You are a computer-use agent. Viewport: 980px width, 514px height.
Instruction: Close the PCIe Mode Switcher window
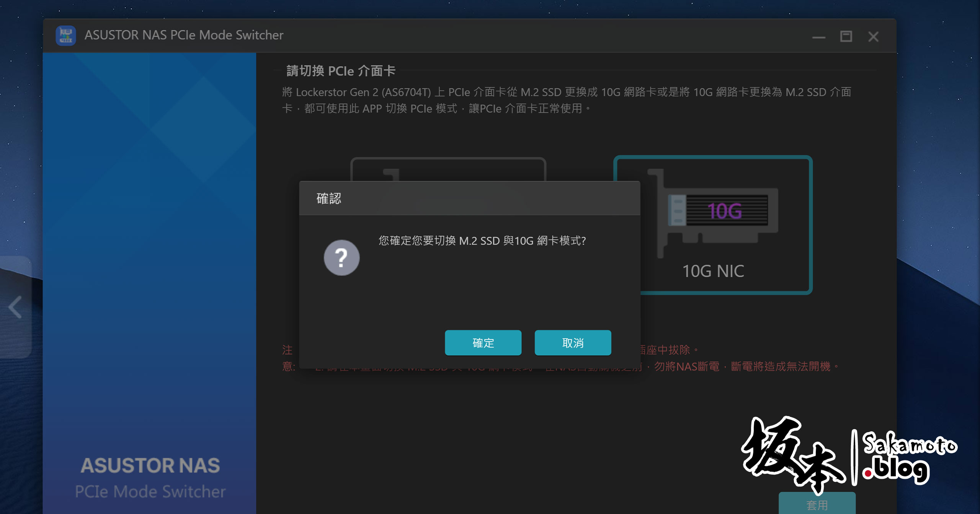(873, 37)
